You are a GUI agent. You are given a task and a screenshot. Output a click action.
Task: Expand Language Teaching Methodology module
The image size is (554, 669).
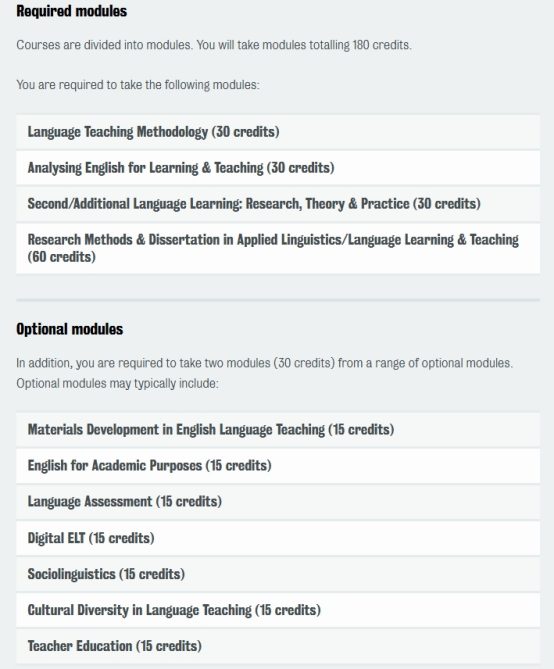[278, 132]
